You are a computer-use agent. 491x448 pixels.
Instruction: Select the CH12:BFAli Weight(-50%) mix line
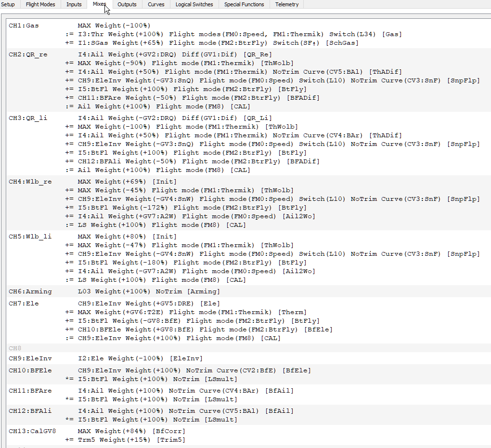pos(193,161)
